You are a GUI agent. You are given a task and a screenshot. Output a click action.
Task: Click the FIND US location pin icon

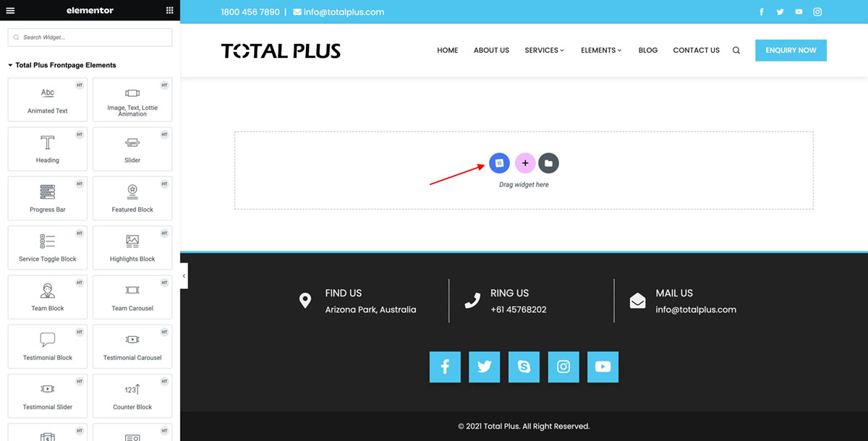(x=305, y=301)
